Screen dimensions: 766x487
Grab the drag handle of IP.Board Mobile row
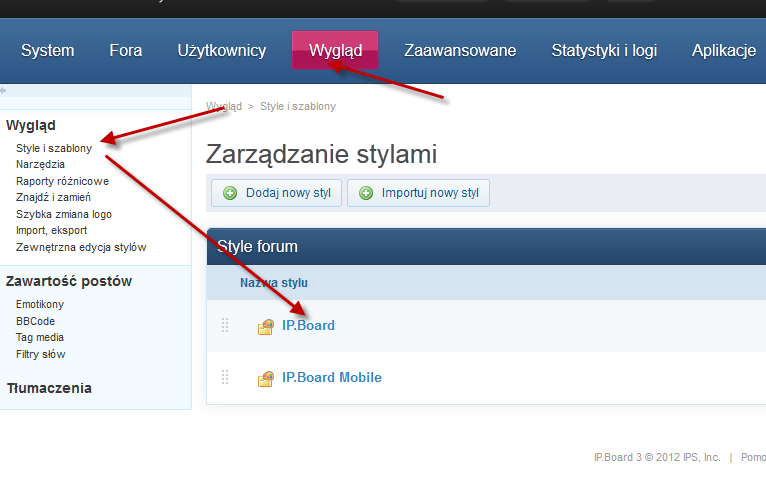[x=225, y=377]
